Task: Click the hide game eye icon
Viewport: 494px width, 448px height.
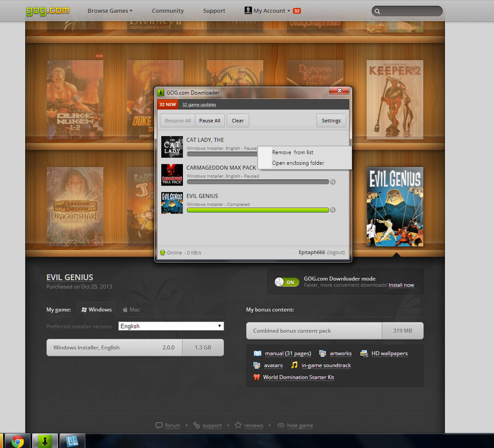Action: pos(281,425)
